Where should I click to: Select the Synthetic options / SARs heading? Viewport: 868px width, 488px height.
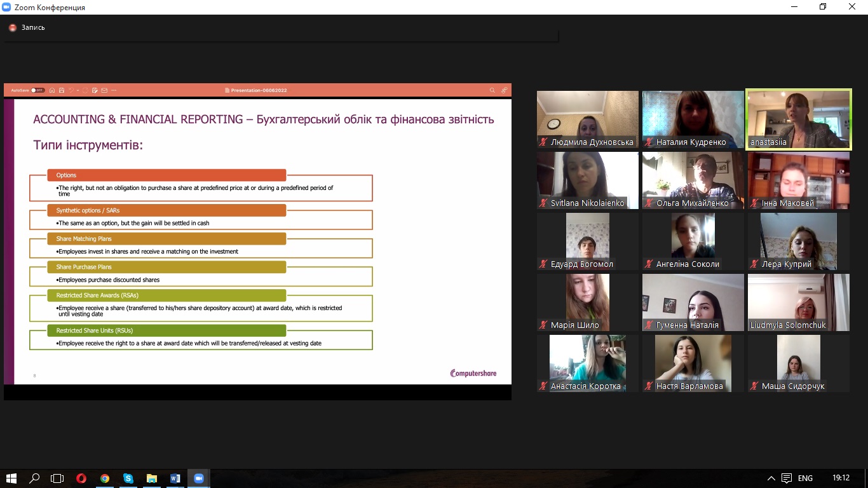point(166,210)
